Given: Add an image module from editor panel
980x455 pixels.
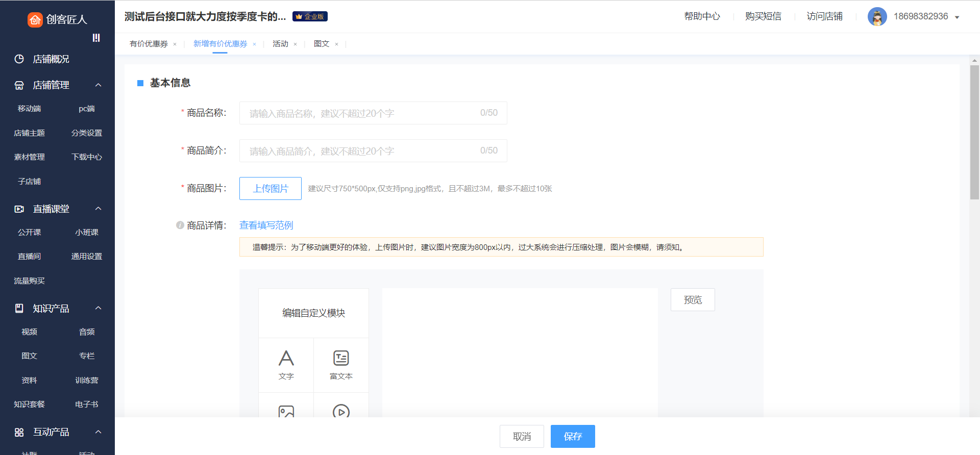Looking at the screenshot, I should coord(286,411).
